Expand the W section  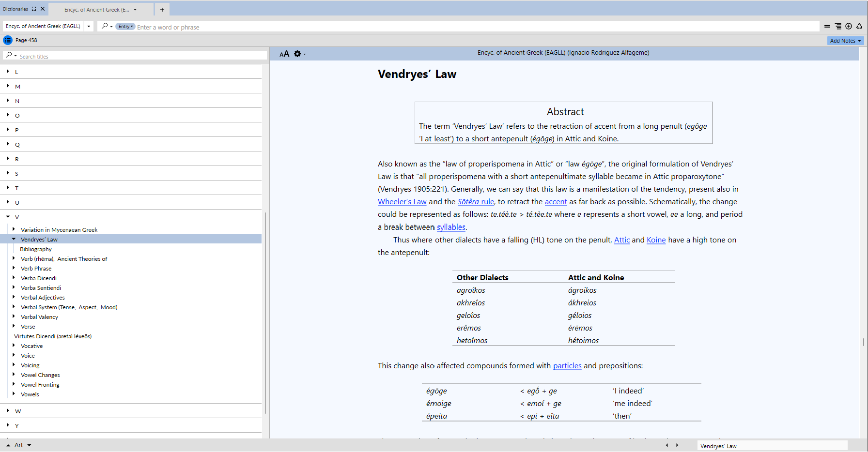[x=8, y=411]
